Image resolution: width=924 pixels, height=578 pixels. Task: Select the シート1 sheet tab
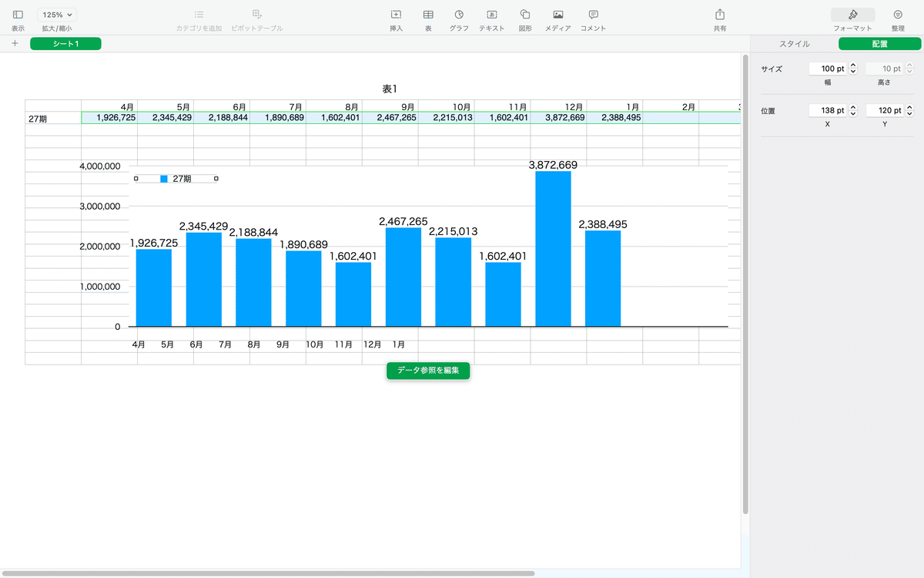[65, 44]
